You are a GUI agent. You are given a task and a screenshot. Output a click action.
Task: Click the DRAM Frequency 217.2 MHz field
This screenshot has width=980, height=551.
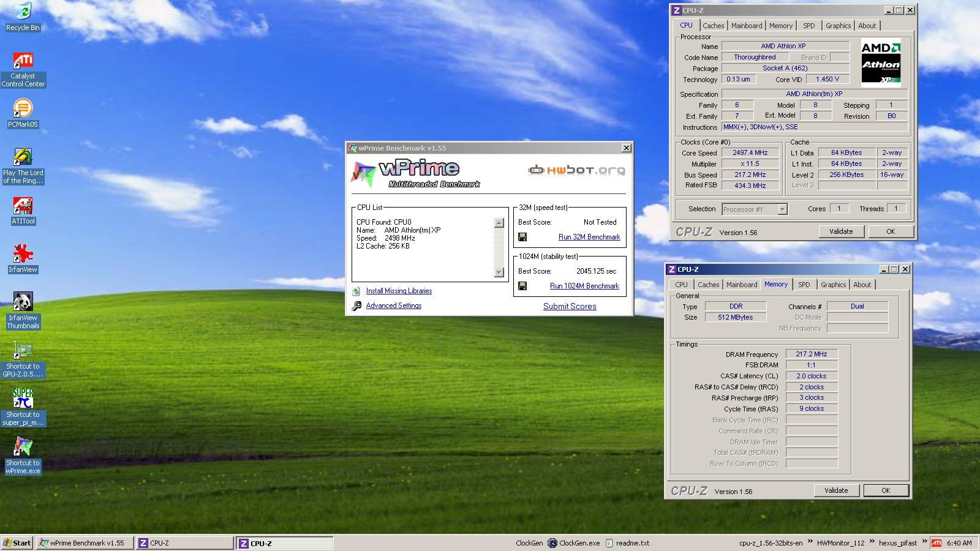812,354
